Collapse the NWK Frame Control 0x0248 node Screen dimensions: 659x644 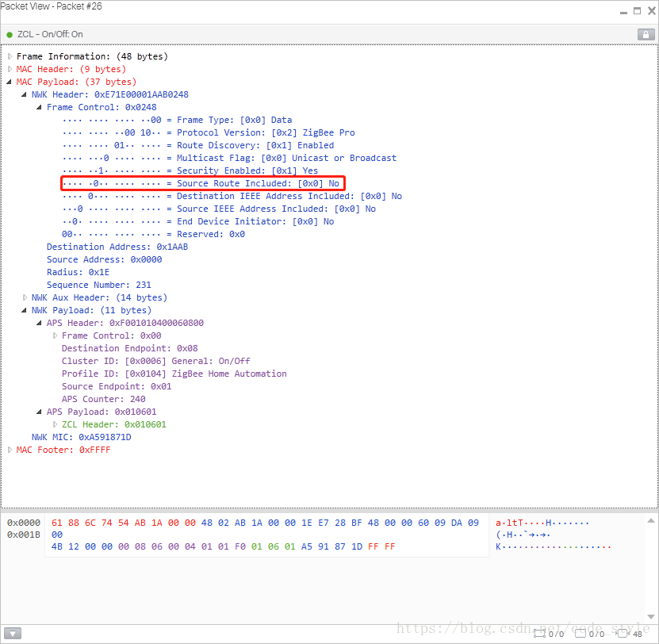[40, 107]
